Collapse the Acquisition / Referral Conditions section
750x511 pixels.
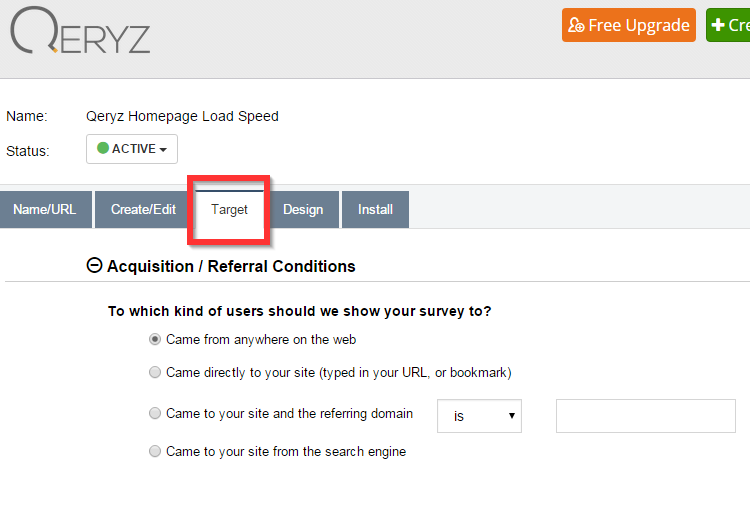[x=95, y=266]
